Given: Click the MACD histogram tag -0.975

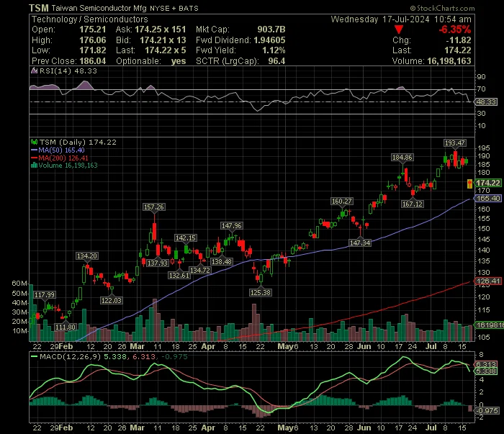Looking at the screenshot, I should pyautogui.click(x=487, y=411).
